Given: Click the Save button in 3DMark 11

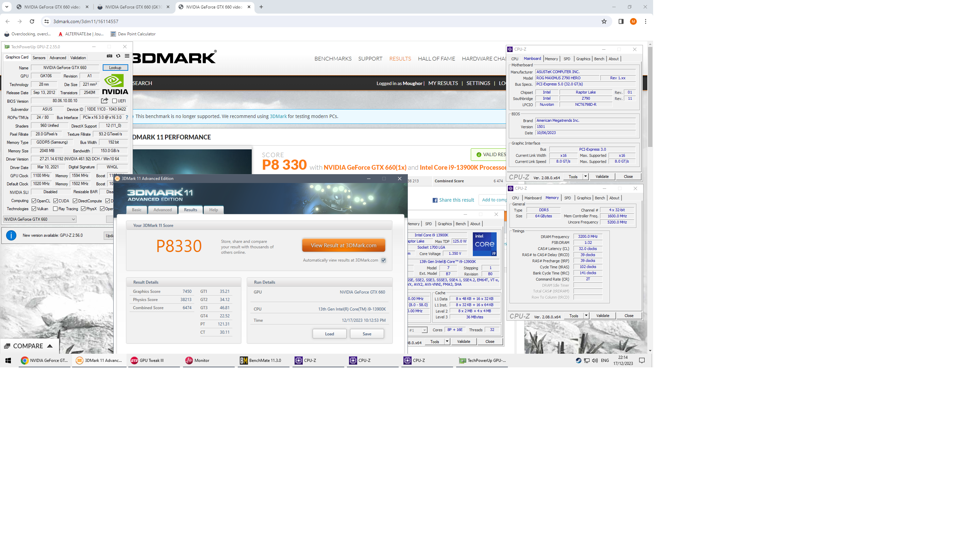Looking at the screenshot, I should (x=367, y=334).
